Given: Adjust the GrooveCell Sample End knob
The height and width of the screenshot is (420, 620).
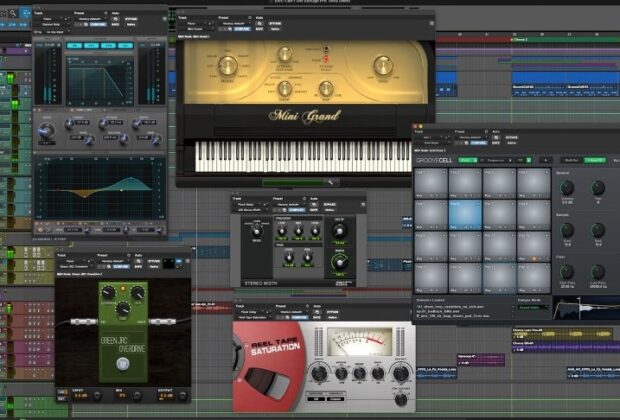Looking at the screenshot, I should (x=598, y=230).
